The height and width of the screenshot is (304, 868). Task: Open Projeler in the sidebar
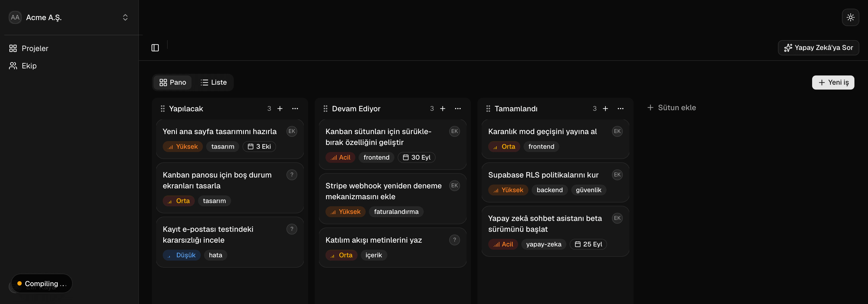[x=69, y=48]
